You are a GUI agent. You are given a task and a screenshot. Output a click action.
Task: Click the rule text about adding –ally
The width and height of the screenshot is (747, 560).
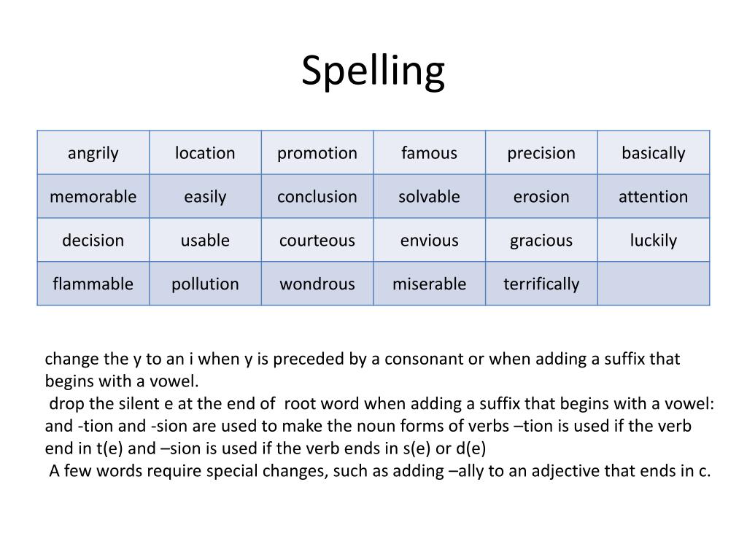[x=379, y=470]
